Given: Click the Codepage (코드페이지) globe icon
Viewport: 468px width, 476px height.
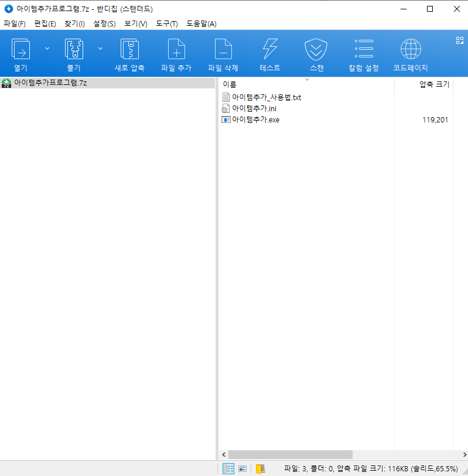Looking at the screenshot, I should [x=411, y=49].
